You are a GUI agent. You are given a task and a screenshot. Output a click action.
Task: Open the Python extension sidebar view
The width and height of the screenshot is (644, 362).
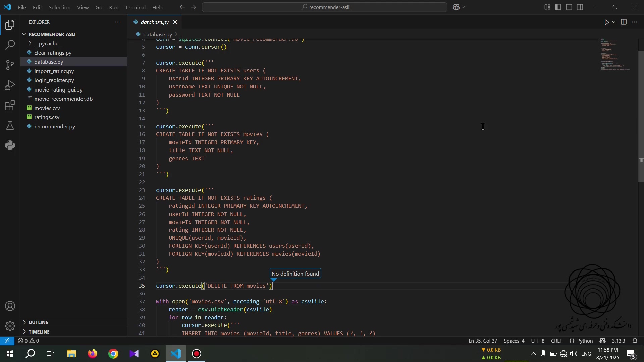click(x=10, y=145)
